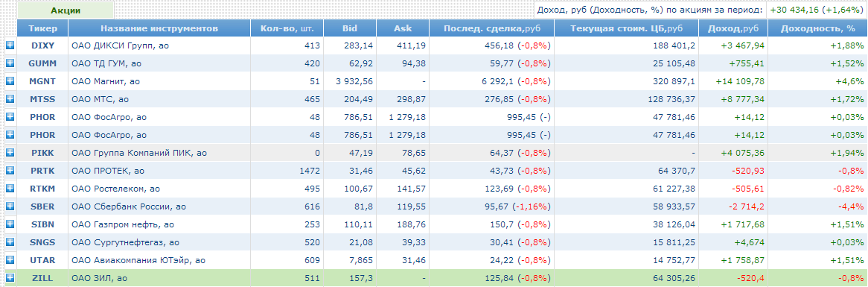Click ОАО Группа Компаний ПИК, ао

tap(139, 152)
